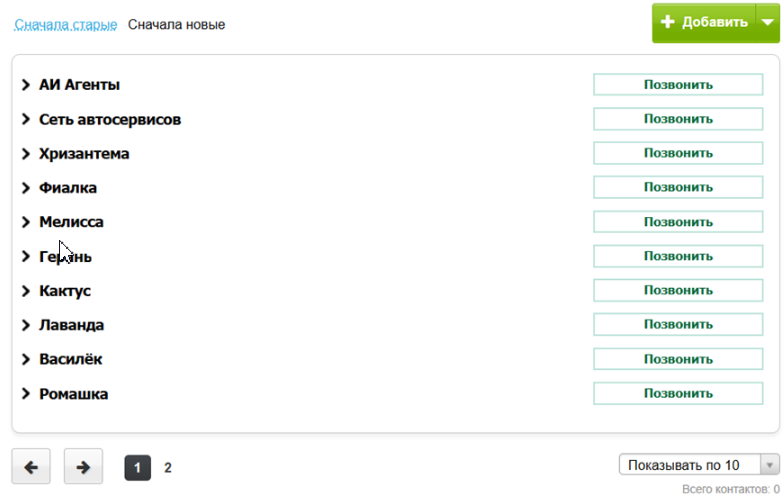Expand the АИ Агенты contact row
The image size is (784, 500).
(26, 85)
